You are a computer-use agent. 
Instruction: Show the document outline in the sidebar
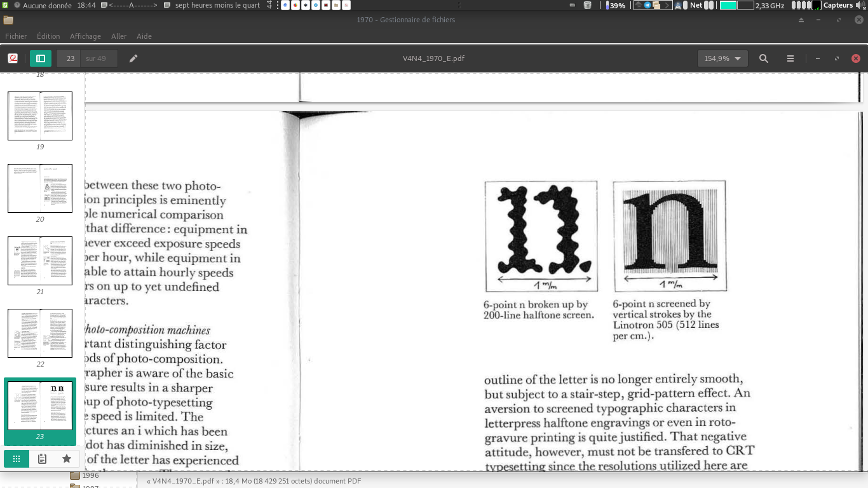pos(42,459)
